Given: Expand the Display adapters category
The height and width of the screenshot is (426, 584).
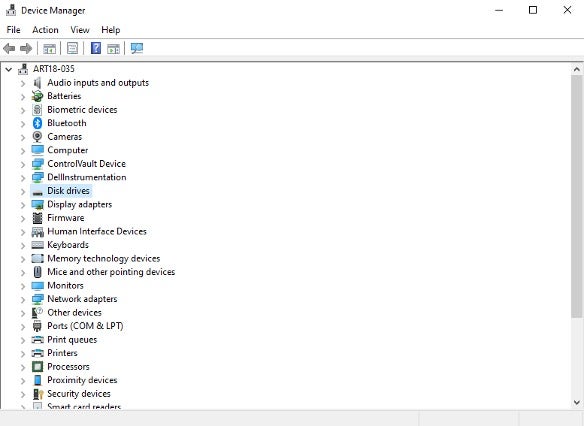Looking at the screenshot, I should coord(23,205).
